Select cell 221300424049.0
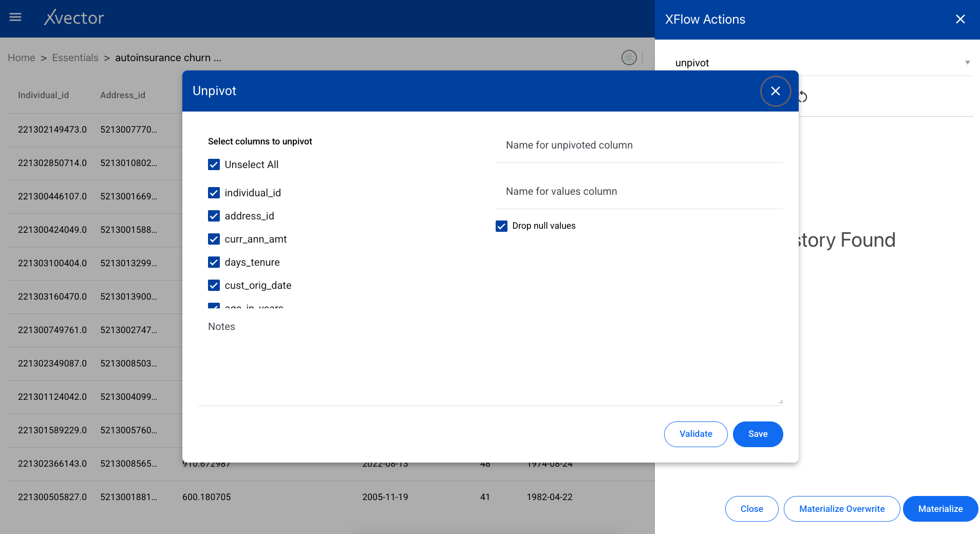 [x=52, y=230]
